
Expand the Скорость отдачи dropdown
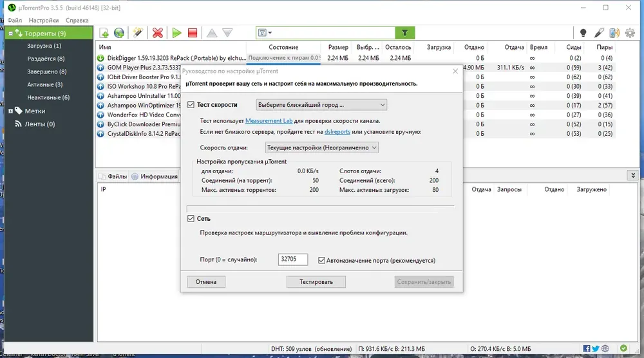(321, 147)
